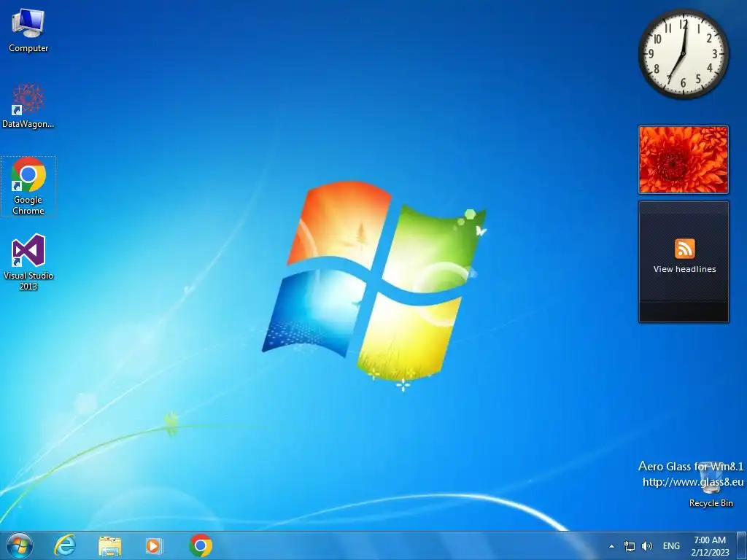Open the volume speaker tray icon
747x560 pixels.
[x=646, y=547]
